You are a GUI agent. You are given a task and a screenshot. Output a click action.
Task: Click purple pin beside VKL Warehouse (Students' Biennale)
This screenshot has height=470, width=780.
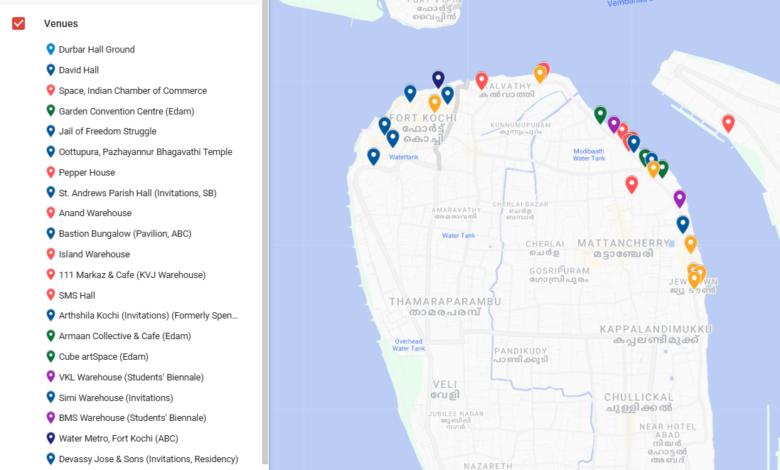click(50, 376)
